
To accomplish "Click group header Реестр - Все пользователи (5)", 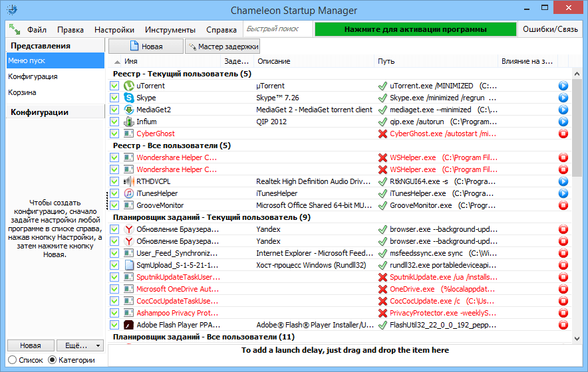I will coord(172,145).
